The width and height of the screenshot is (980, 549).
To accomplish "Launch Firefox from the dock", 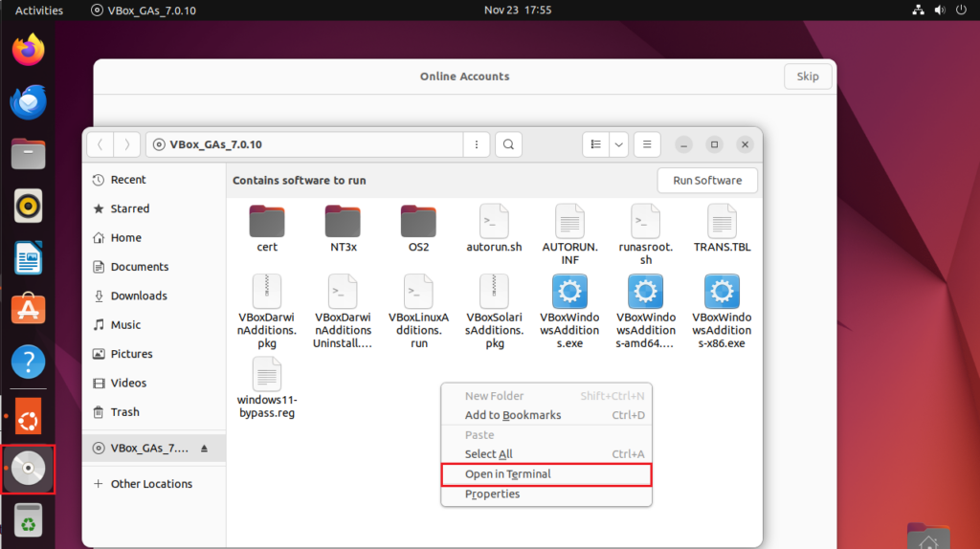I will (28, 50).
